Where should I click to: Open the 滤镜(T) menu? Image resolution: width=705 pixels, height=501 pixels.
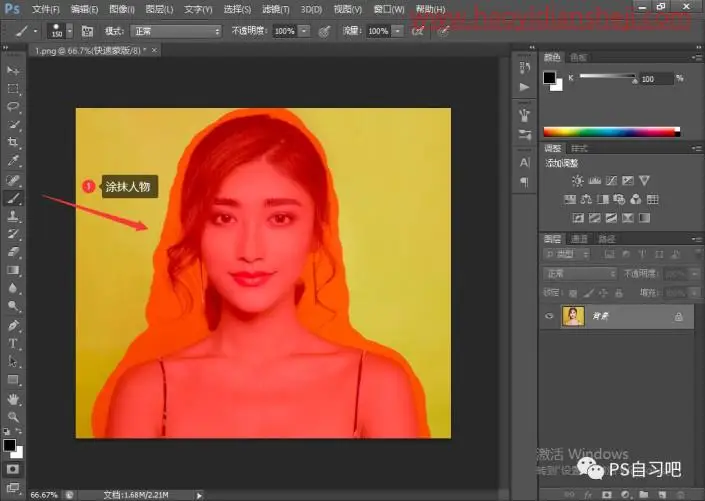point(276,9)
